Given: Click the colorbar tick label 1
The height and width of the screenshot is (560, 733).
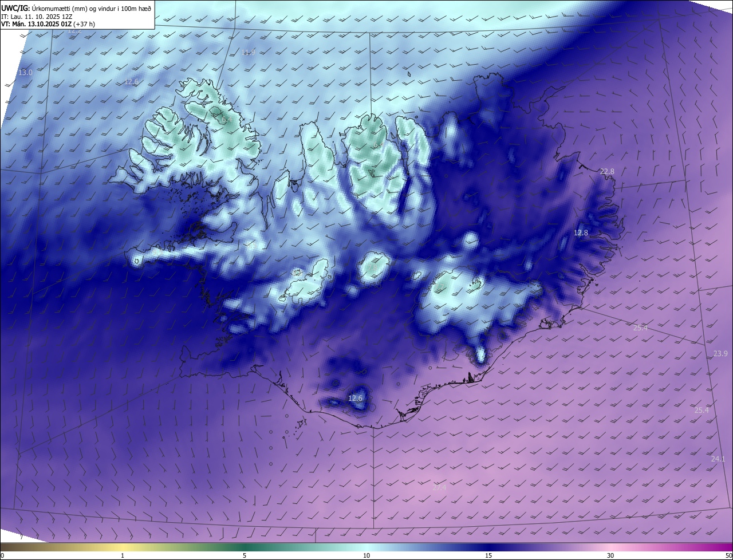Looking at the screenshot, I should [123, 555].
